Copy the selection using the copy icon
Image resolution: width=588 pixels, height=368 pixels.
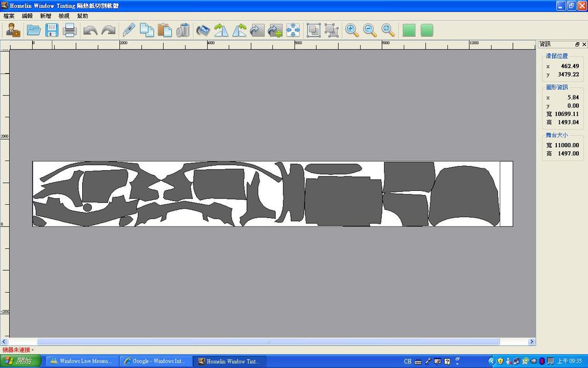(x=146, y=30)
